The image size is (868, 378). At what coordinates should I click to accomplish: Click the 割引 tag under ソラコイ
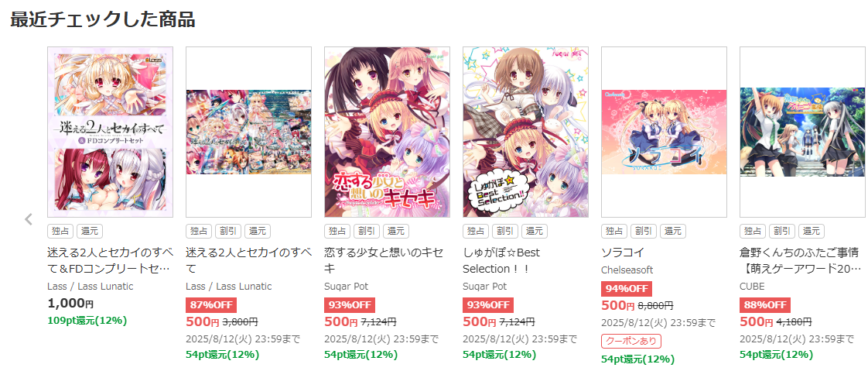pos(644,231)
